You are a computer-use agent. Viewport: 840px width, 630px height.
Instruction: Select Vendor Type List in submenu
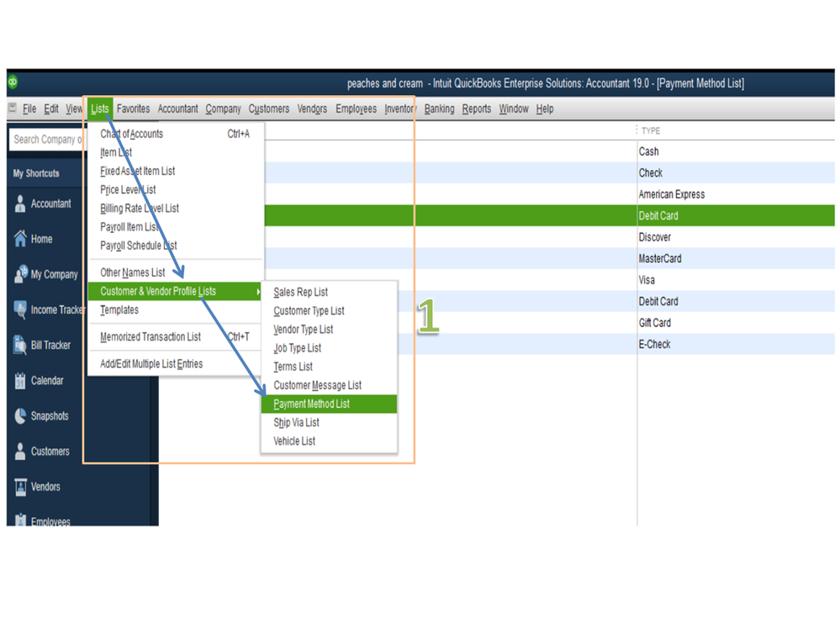pyautogui.click(x=329, y=330)
